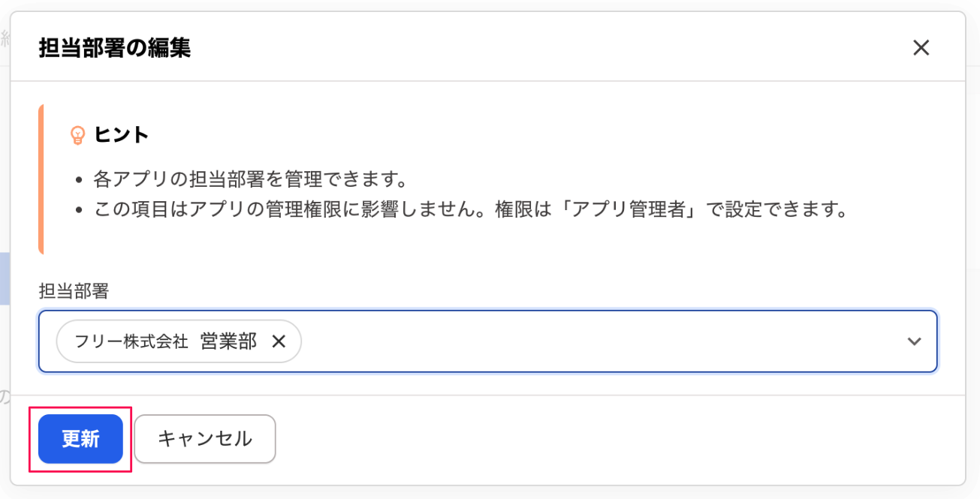The height and width of the screenshot is (499, 980).
Task: Click the dialog title 担当部署の編集
Action: (114, 48)
